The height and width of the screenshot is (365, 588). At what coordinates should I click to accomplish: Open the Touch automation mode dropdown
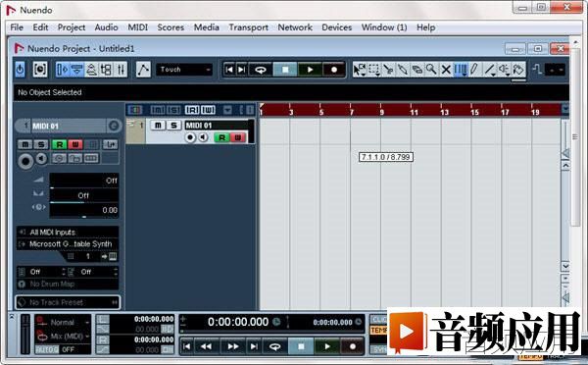tap(184, 70)
